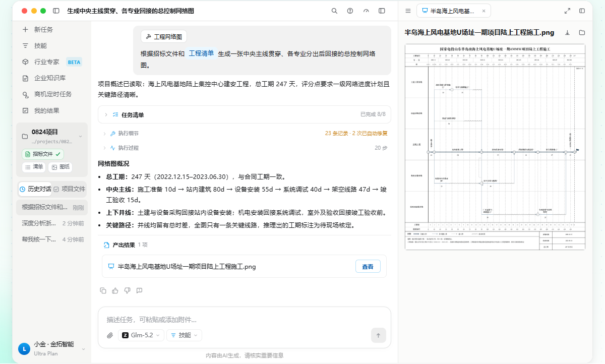The height and width of the screenshot is (364, 605).
Task: Open 行业专家 BETA in the sidebar
Action: tap(52, 62)
